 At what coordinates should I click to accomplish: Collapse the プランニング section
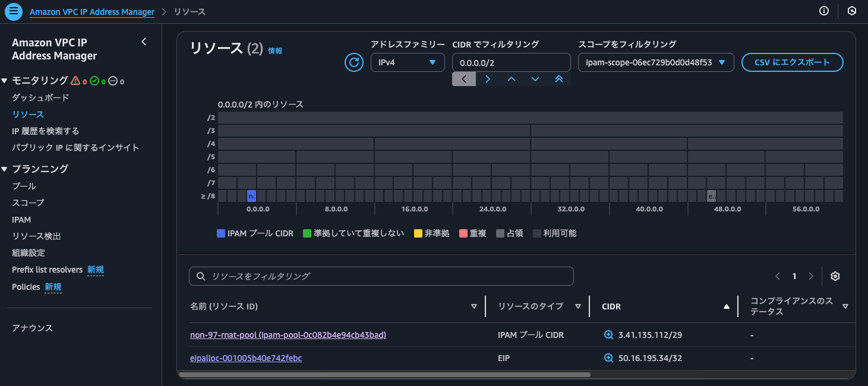[6, 169]
